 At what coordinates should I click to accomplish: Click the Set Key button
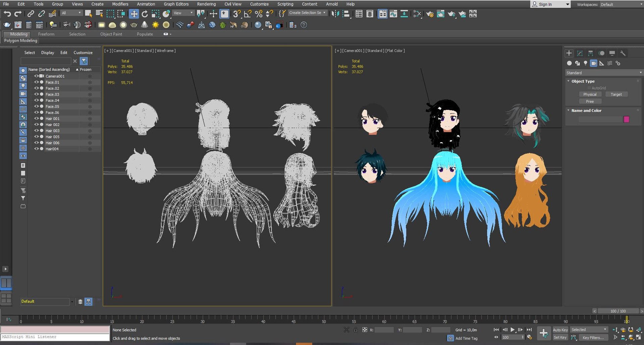tap(560, 337)
